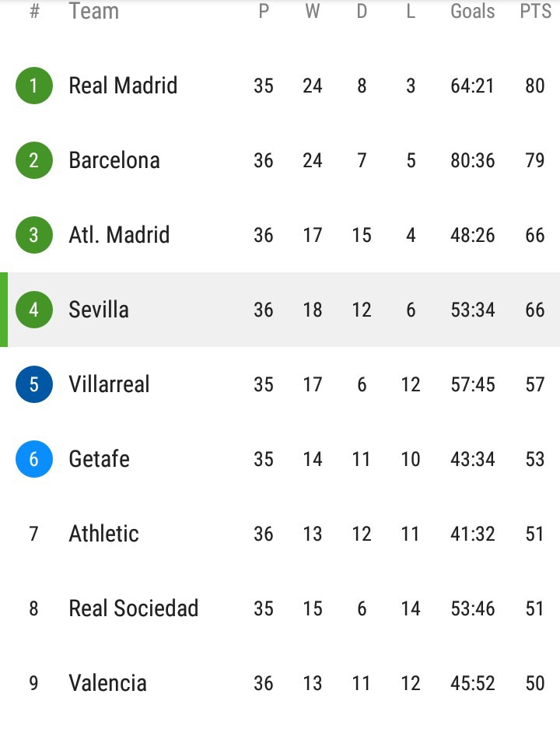Image resolution: width=560 pixels, height=729 pixels.
Task: Click the dark blue position 5 badge
Action: (33, 384)
